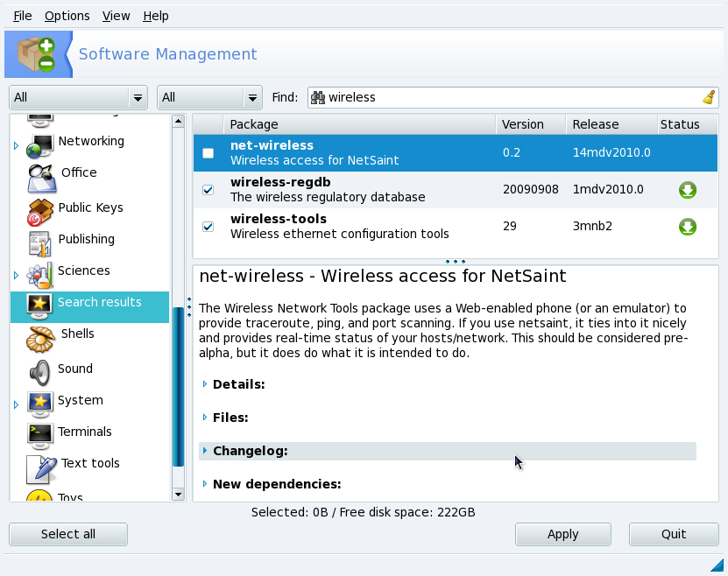
Task: Click the Select all button
Action: (68, 534)
